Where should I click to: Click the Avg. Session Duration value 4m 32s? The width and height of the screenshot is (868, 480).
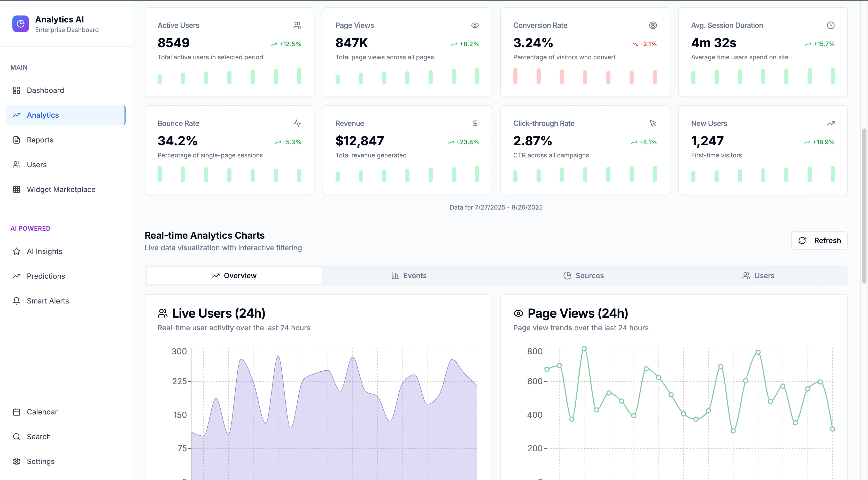tap(713, 43)
